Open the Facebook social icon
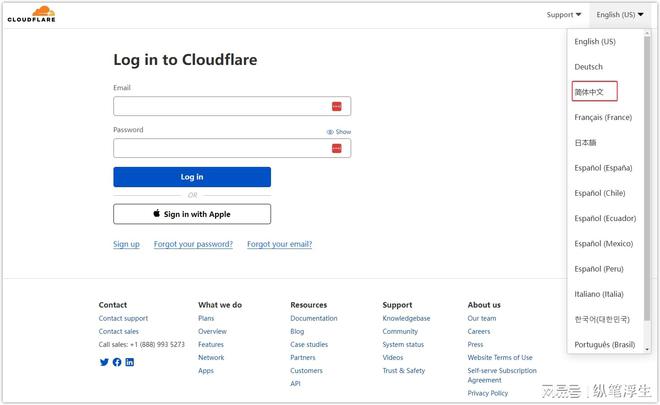 (117, 362)
